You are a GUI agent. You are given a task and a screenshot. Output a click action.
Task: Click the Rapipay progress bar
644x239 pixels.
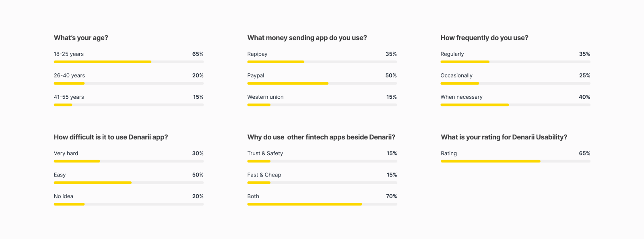coord(322,62)
